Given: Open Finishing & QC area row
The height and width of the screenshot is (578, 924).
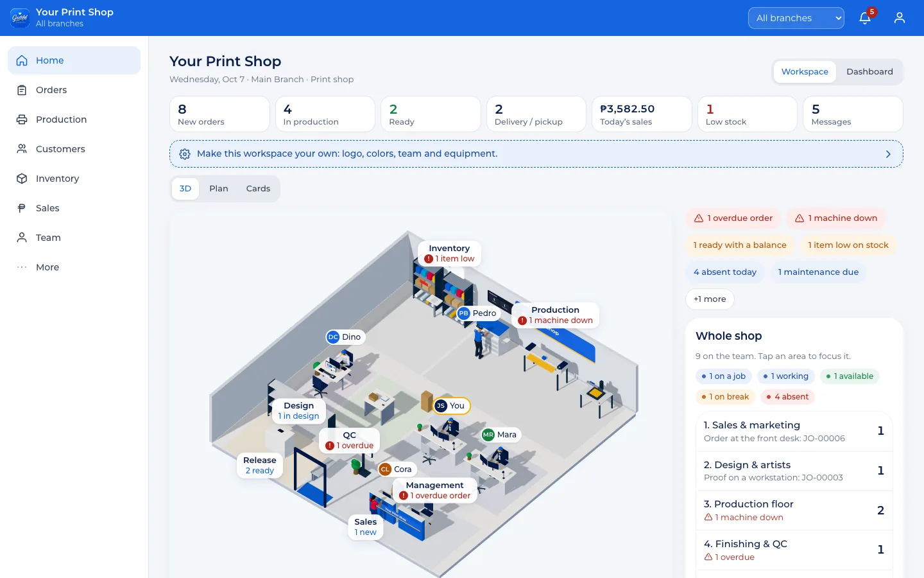Looking at the screenshot, I should 794,550.
